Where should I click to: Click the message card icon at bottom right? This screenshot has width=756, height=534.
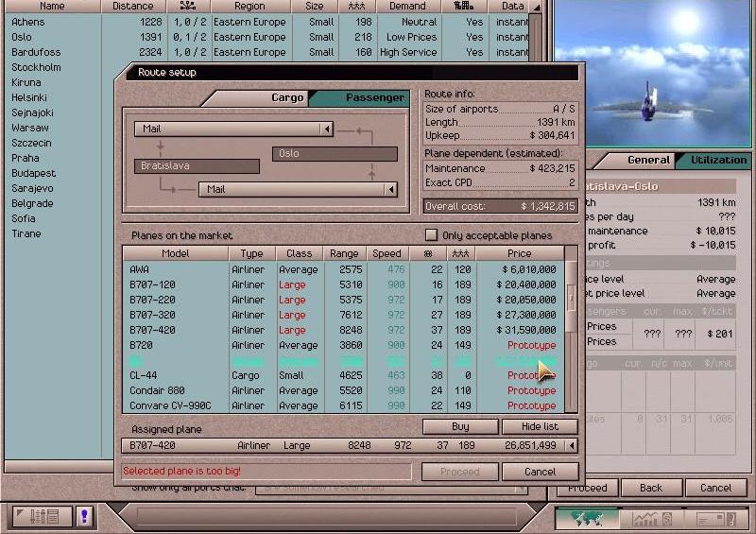tap(715, 517)
